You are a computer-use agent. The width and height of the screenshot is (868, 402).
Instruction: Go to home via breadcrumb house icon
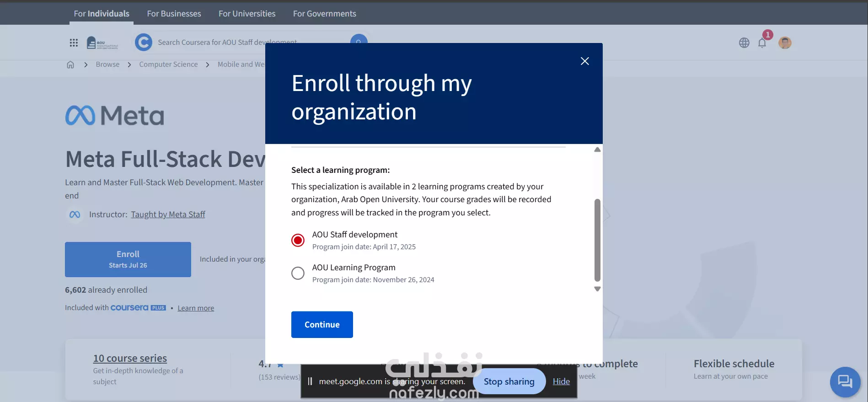(x=70, y=64)
